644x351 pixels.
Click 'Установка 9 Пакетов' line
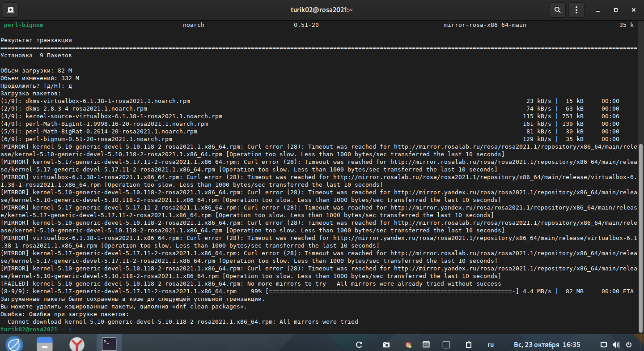pos(36,56)
